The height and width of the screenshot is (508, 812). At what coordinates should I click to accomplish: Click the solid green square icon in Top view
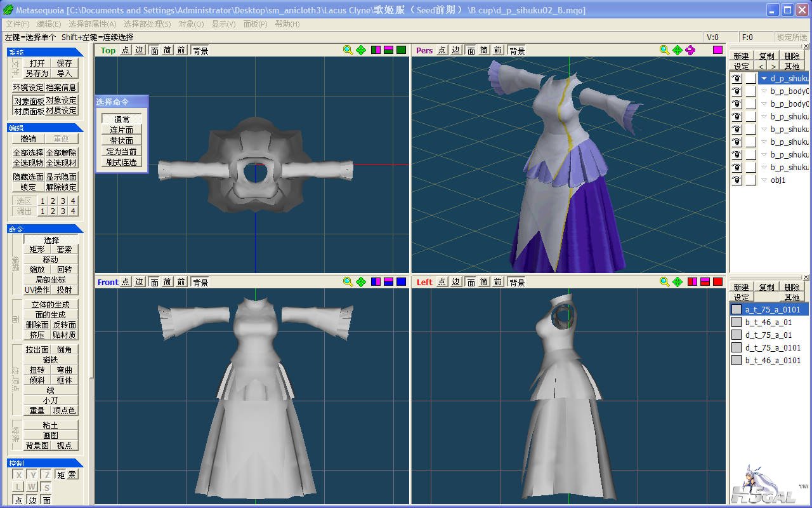tap(401, 50)
